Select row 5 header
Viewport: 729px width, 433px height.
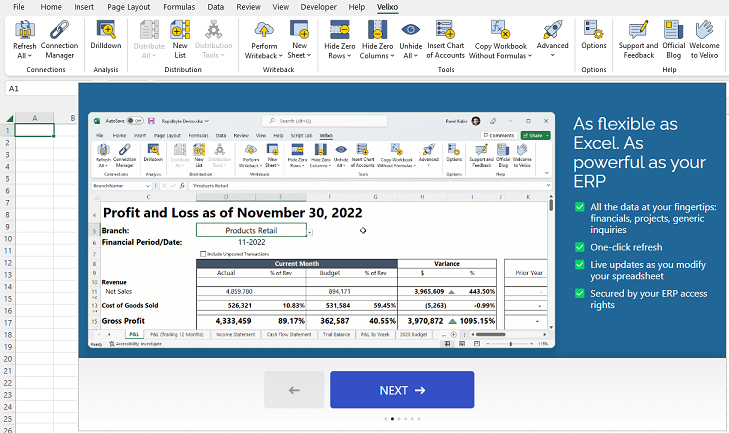click(x=7, y=179)
